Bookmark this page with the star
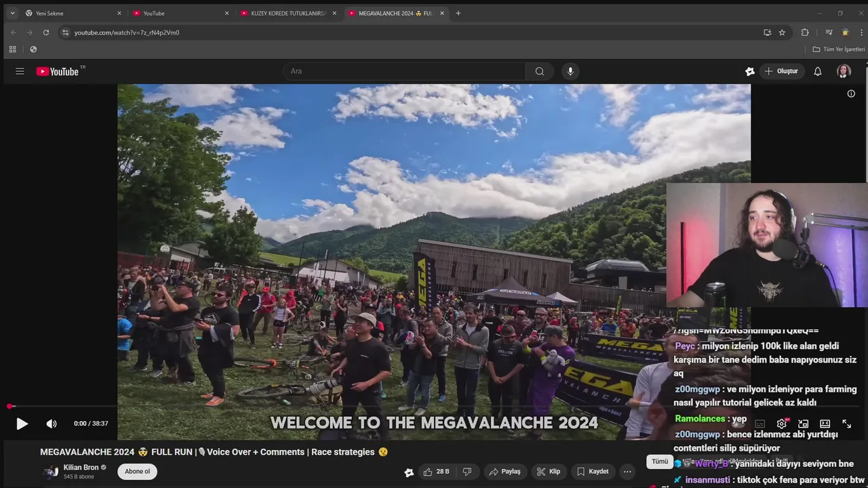 click(782, 32)
